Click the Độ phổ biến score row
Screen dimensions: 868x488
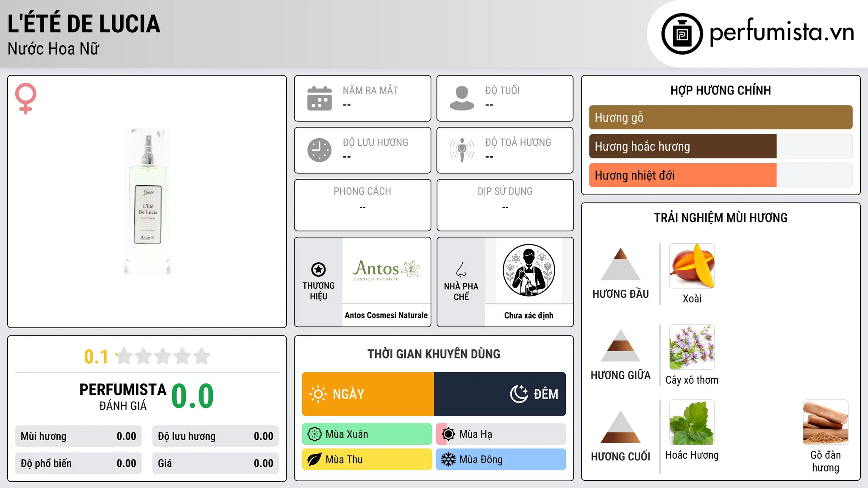[78, 463]
